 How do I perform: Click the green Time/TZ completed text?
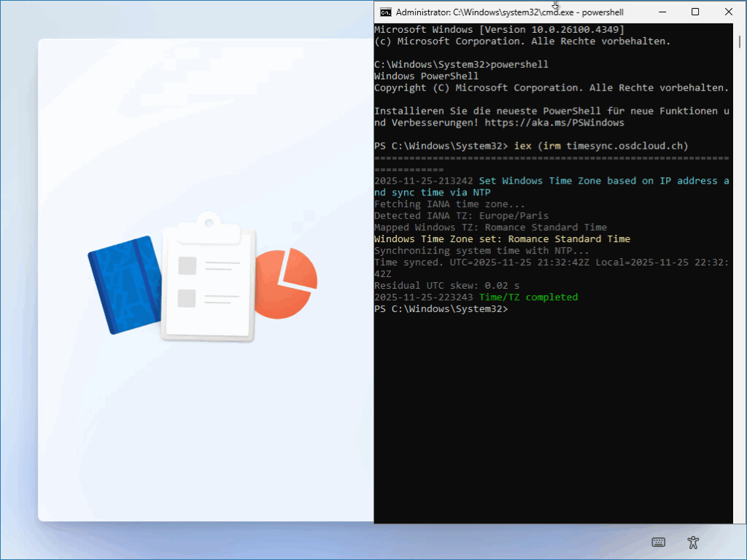point(528,297)
